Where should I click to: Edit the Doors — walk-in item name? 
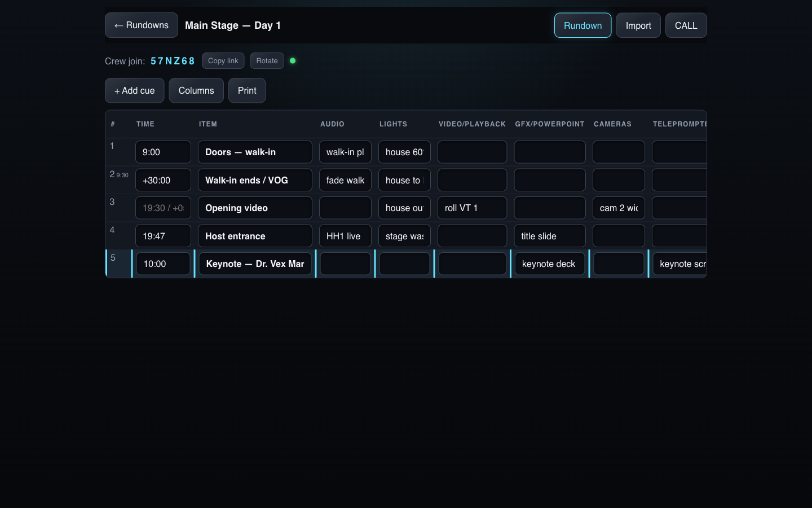[255, 152]
